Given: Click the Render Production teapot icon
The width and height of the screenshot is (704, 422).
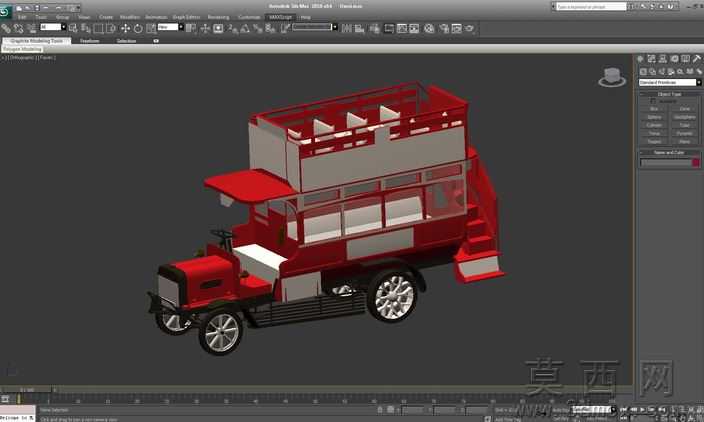Looking at the screenshot, I should [469, 28].
